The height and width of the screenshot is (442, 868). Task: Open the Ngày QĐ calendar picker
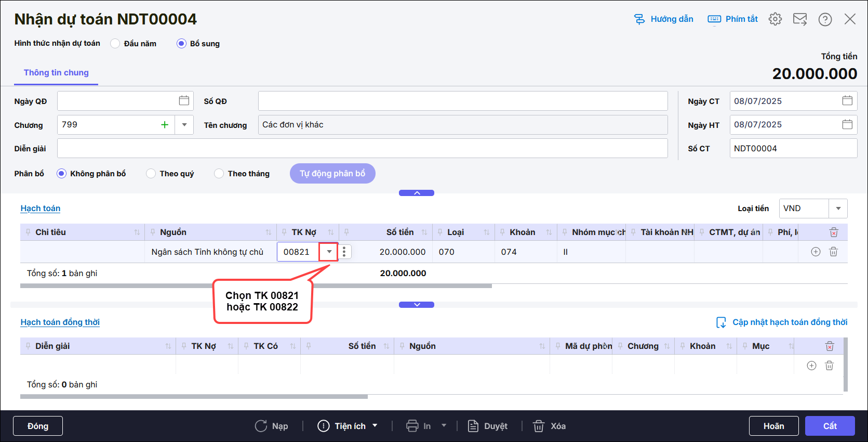tap(184, 101)
